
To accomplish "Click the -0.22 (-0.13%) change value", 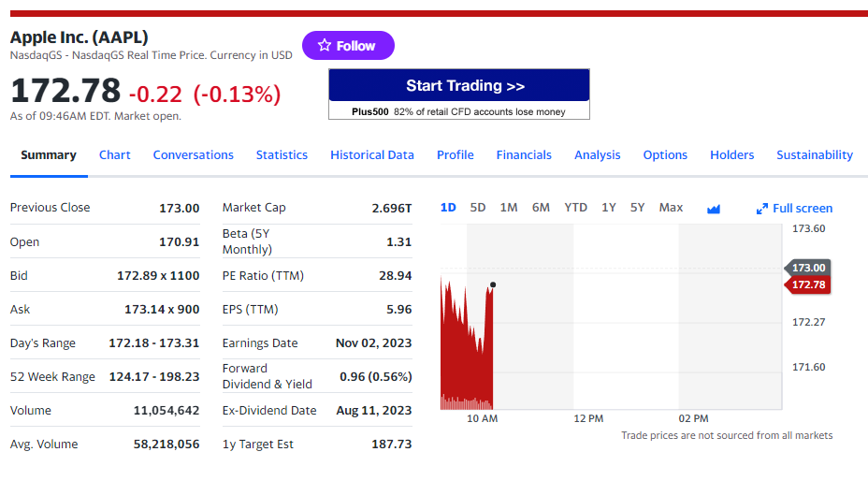I will tap(205, 95).
